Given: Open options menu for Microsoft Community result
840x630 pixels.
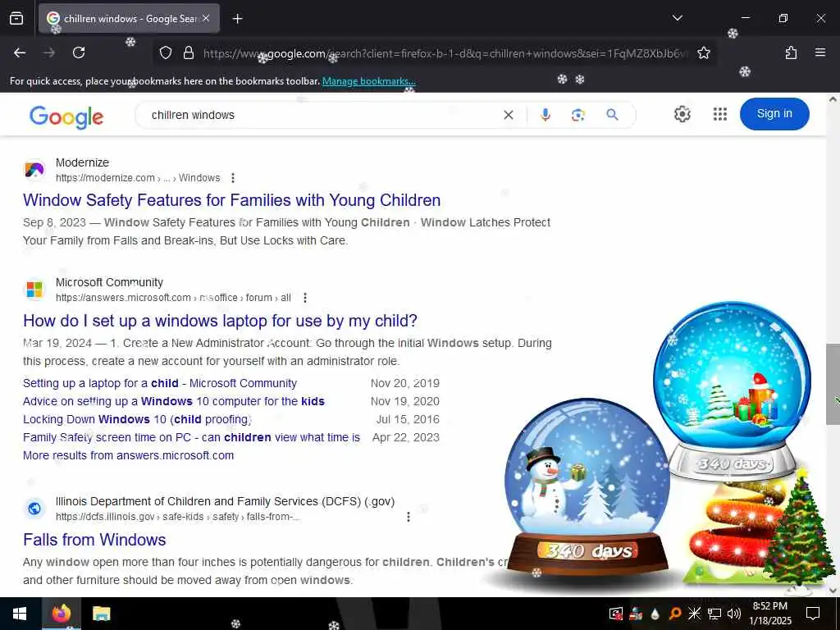Looking at the screenshot, I should coord(305,298).
